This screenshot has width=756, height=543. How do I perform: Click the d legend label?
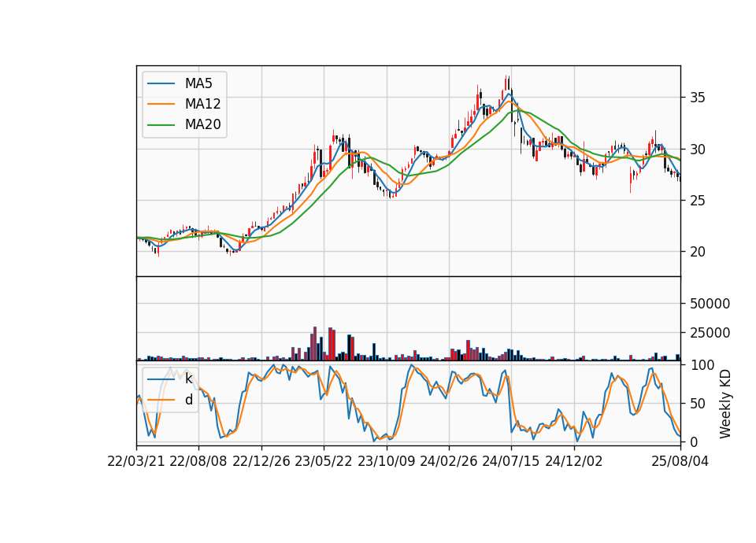[x=189, y=400]
